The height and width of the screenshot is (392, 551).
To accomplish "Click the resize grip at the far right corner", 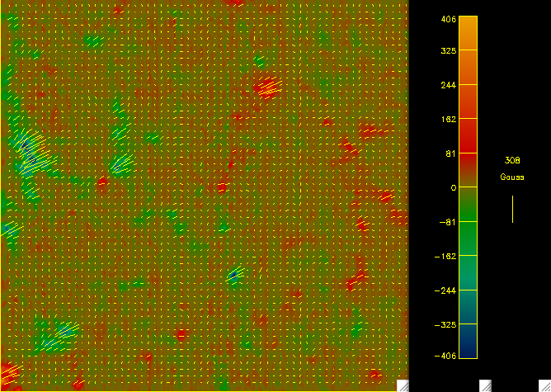I will (x=545, y=385).
